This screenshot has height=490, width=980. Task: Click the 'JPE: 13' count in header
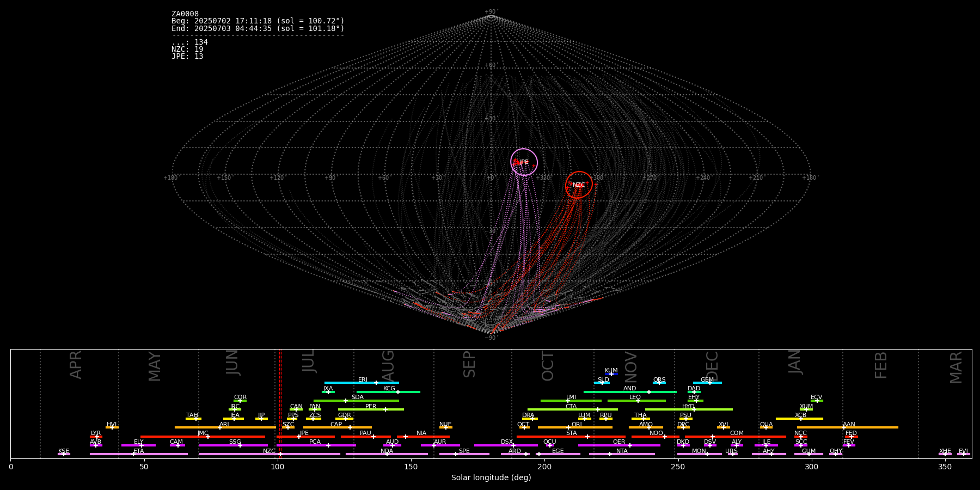187,57
